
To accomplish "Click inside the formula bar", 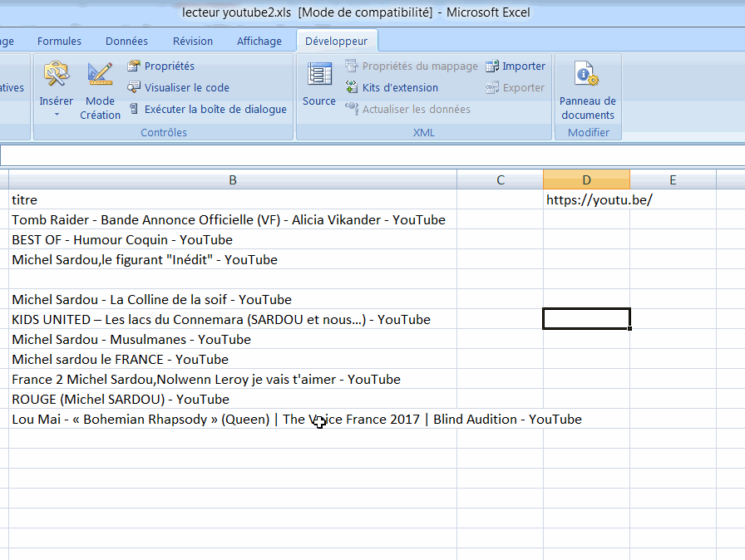I will (x=372, y=155).
